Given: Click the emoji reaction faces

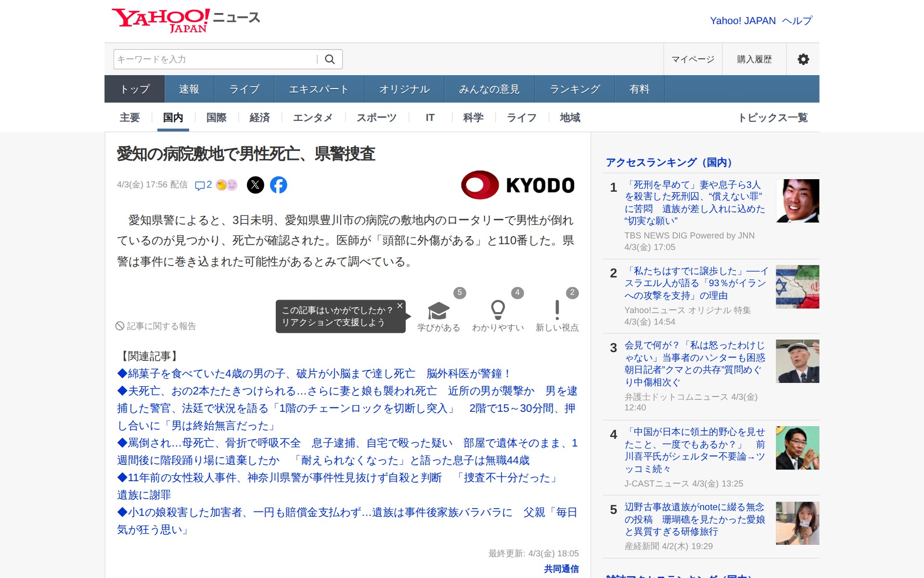Looking at the screenshot, I should (227, 185).
